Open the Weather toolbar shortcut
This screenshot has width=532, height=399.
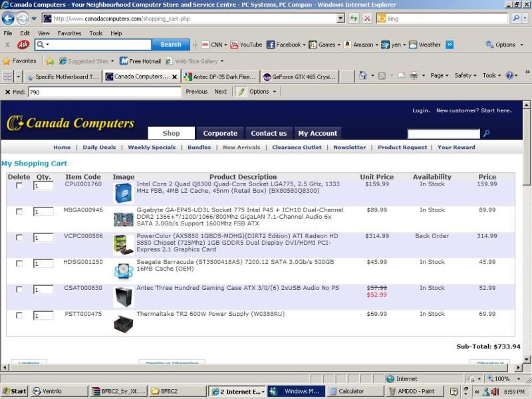(x=424, y=45)
